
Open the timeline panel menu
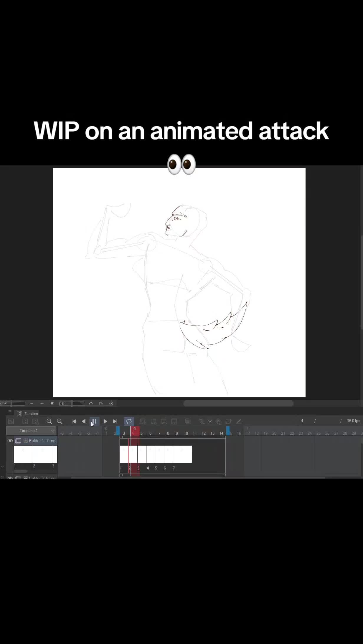pos(10,412)
